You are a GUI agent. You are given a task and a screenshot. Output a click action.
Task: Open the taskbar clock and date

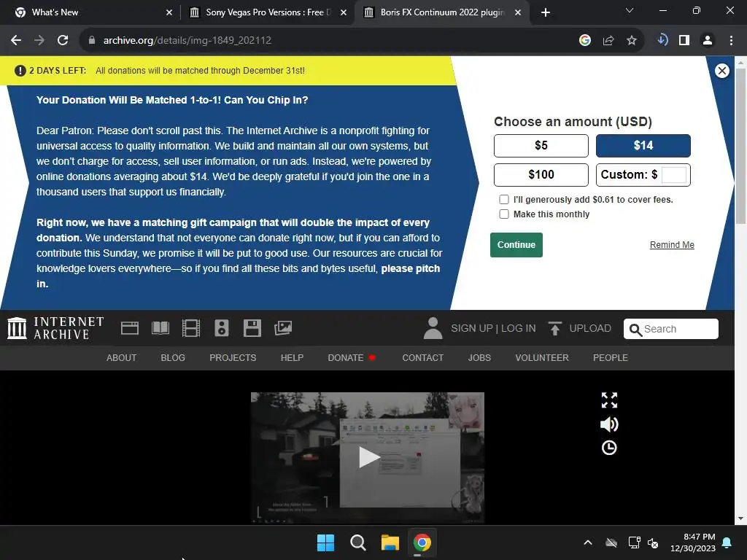693,542
